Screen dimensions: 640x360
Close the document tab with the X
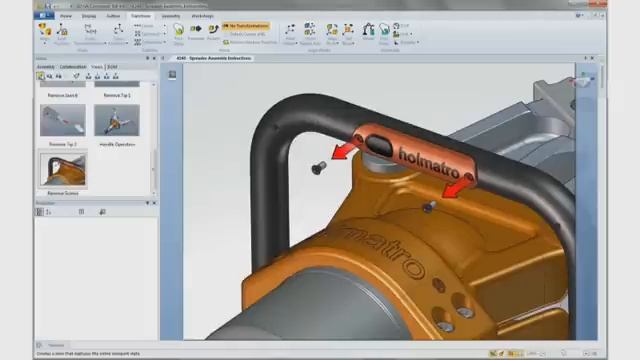[x=592, y=58]
